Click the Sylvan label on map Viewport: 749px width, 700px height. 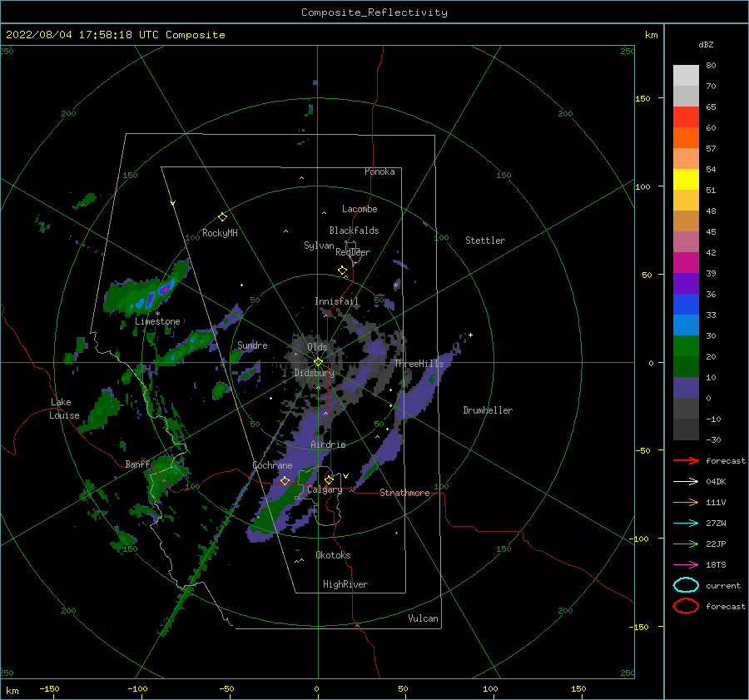[x=319, y=246]
